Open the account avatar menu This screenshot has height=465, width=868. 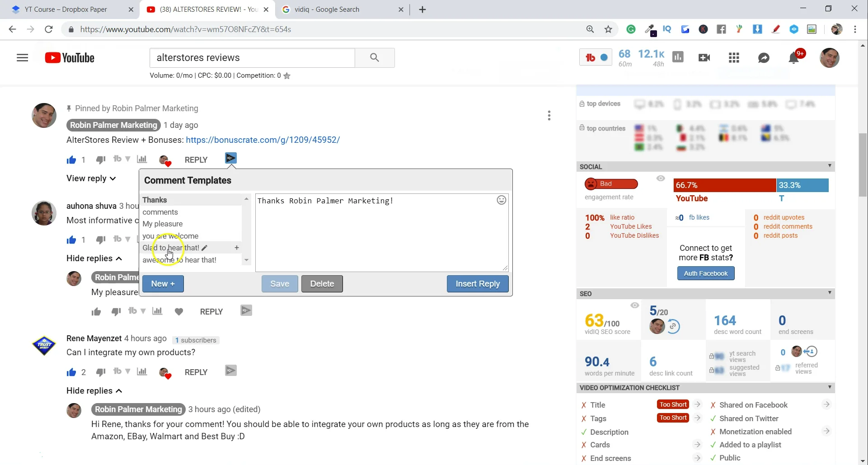coord(830,58)
